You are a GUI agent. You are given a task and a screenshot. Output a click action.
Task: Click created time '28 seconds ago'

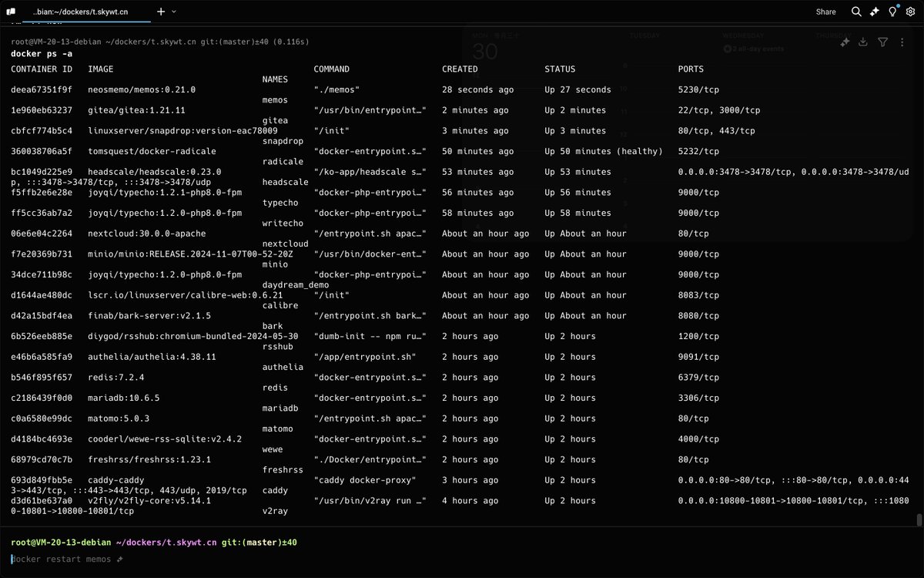tap(478, 89)
